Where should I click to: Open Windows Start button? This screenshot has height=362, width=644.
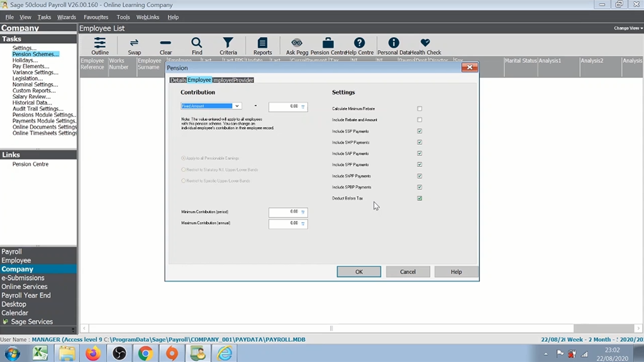pyautogui.click(x=12, y=354)
